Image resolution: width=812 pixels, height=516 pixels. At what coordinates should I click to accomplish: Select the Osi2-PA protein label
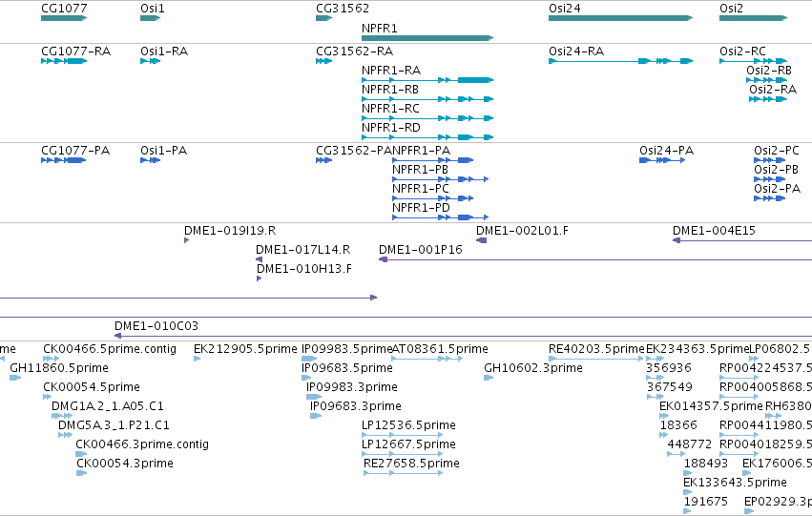point(777,189)
